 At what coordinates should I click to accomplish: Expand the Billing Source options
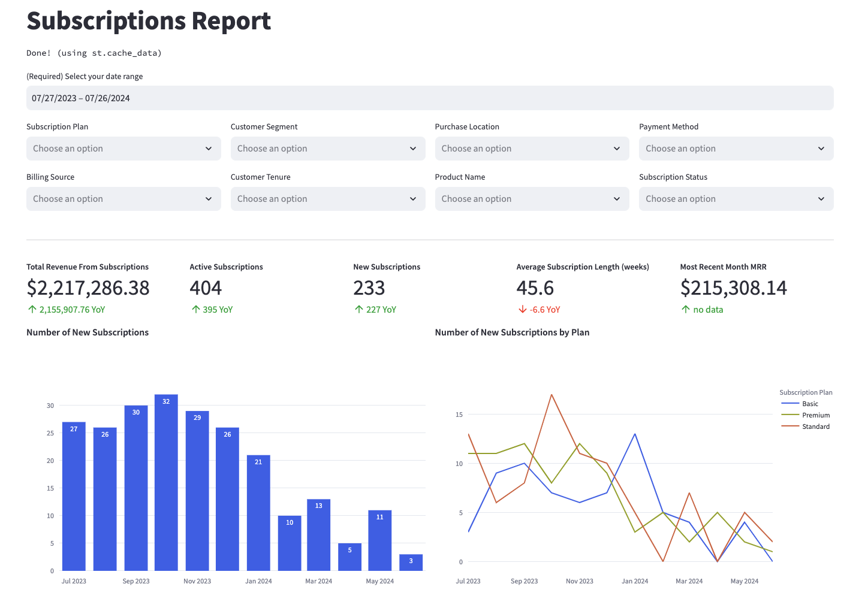(x=123, y=198)
